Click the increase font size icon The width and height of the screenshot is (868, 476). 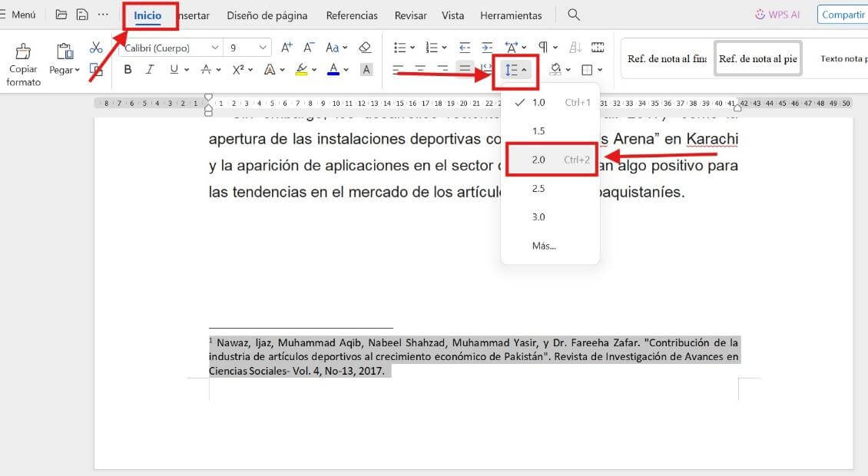[x=286, y=46]
